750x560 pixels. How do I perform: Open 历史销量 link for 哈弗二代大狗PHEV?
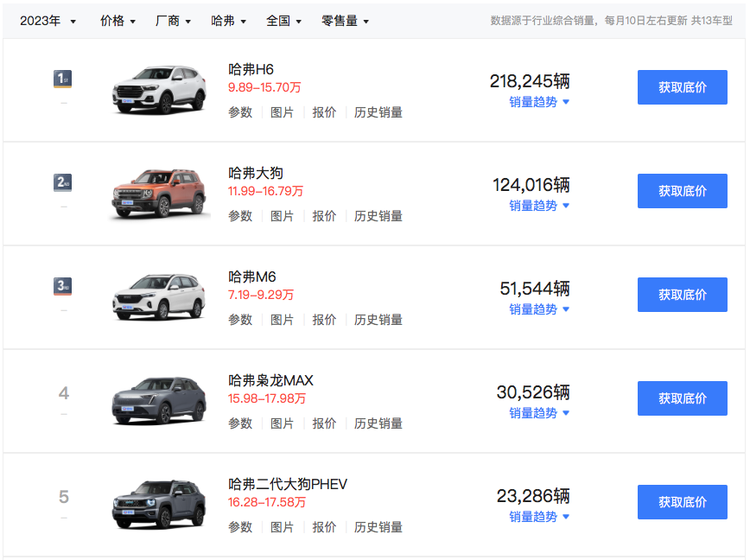point(378,527)
